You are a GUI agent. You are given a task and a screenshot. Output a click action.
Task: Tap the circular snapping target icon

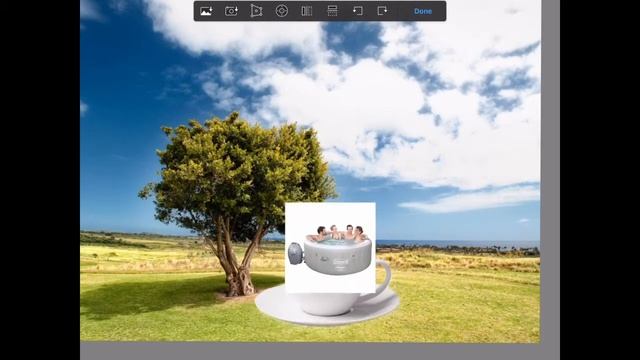click(282, 11)
